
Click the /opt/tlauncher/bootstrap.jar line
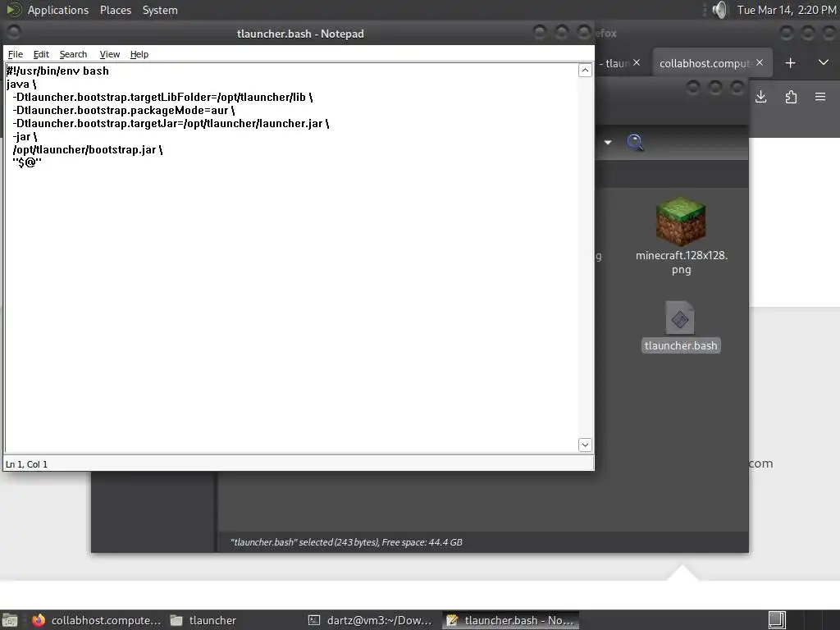click(87, 149)
